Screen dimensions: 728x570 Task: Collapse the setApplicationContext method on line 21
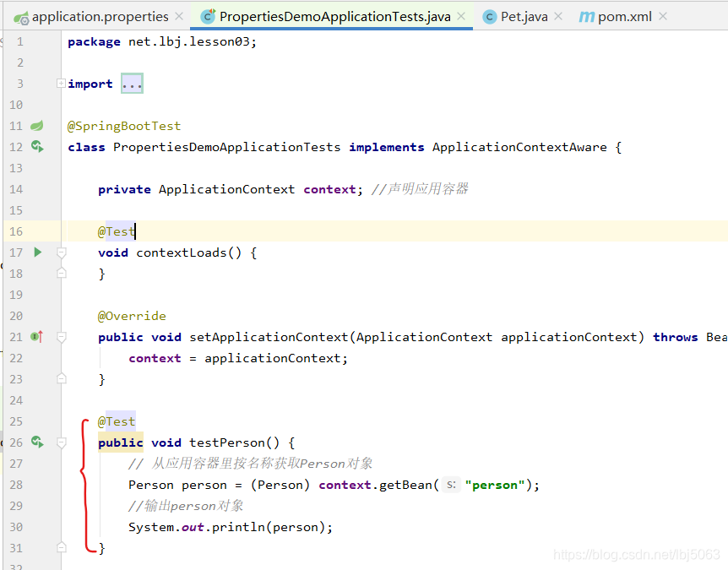coord(62,337)
